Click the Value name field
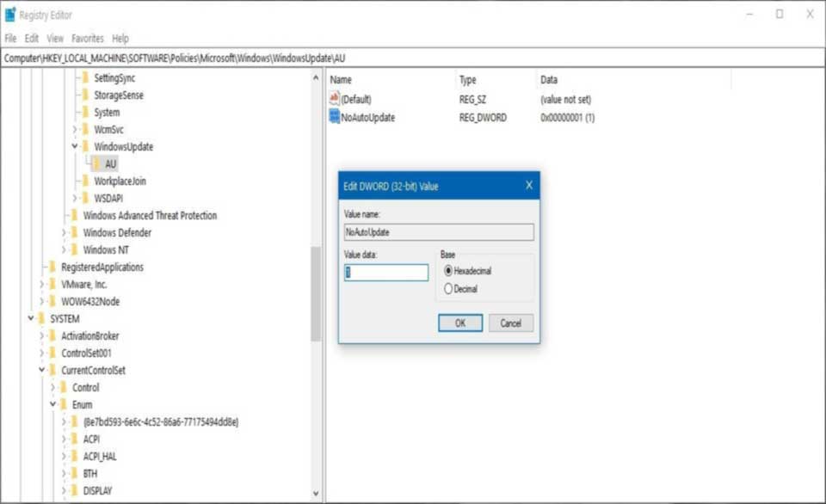This screenshot has height=504, width=826. pyautogui.click(x=439, y=232)
